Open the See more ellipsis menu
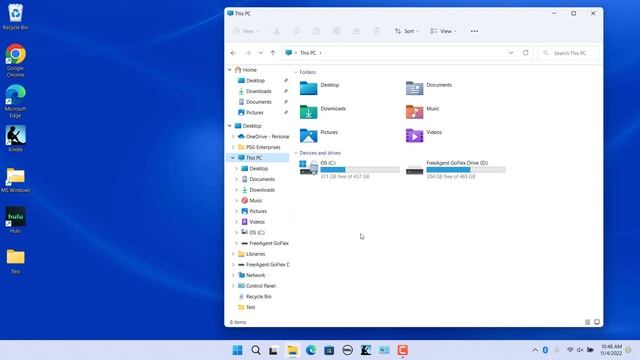Screen dimensions: 640x360 [474, 31]
